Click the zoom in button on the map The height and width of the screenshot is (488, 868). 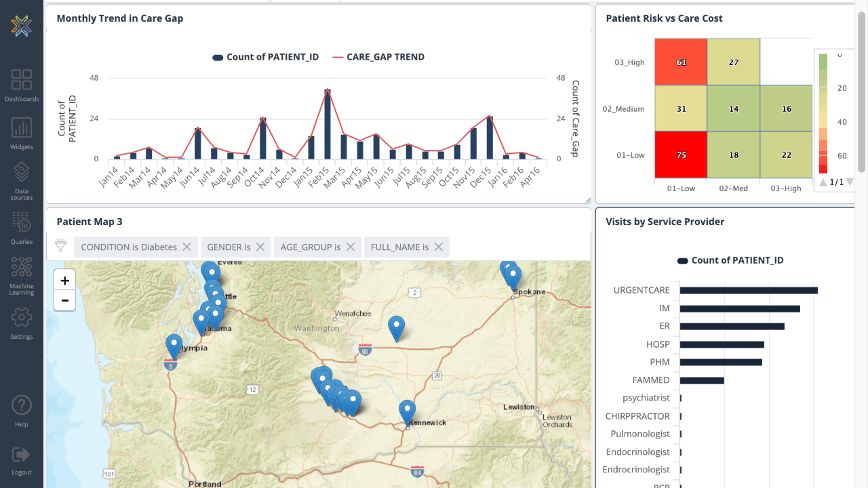(64, 280)
